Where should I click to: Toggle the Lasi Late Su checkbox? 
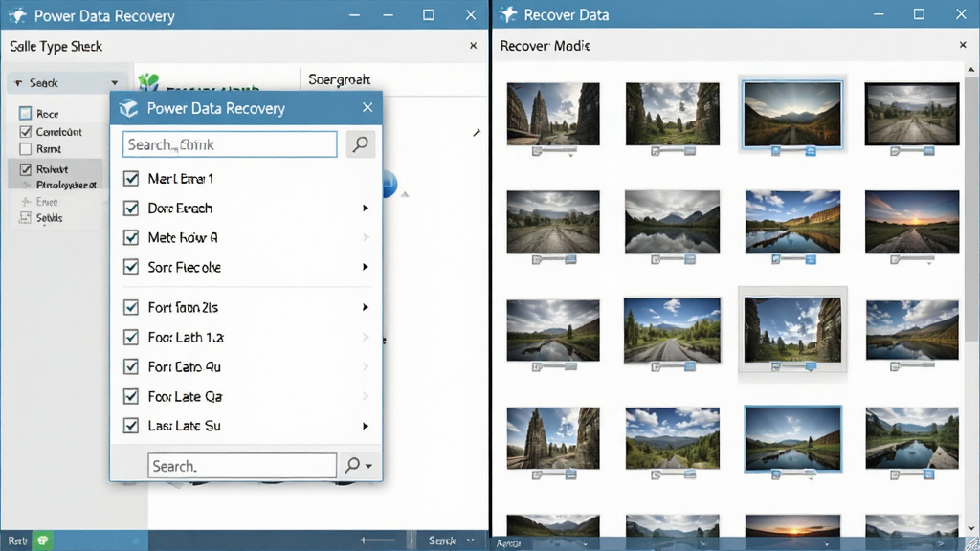[x=130, y=426]
